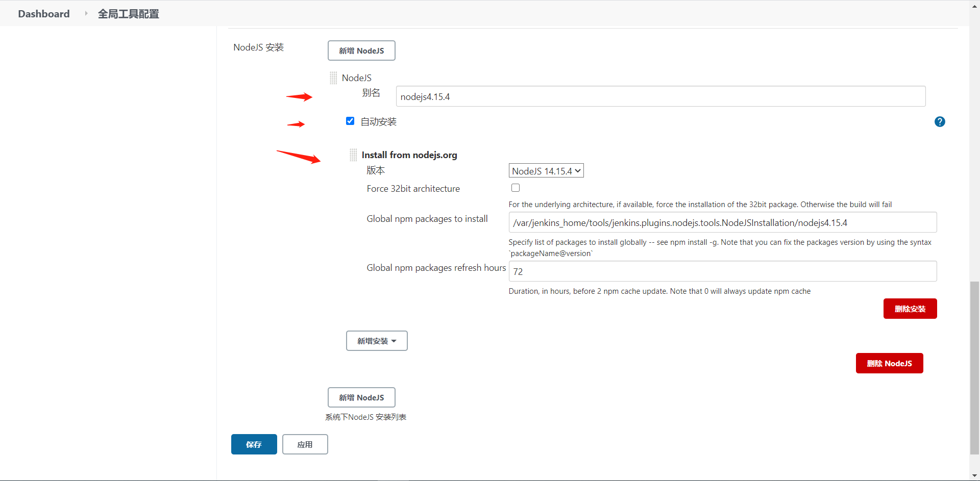Image resolution: width=980 pixels, height=481 pixels.
Task: Click the 'Global npm packages refresh hours' label
Action: click(x=436, y=268)
